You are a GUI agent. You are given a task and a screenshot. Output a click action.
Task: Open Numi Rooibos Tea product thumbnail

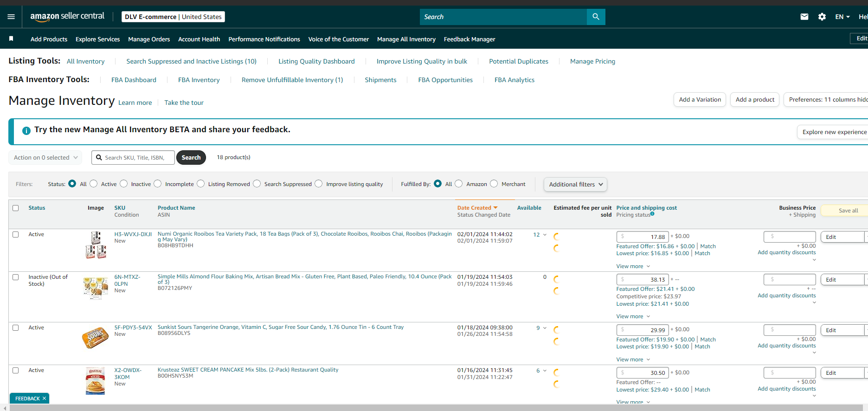(96, 245)
